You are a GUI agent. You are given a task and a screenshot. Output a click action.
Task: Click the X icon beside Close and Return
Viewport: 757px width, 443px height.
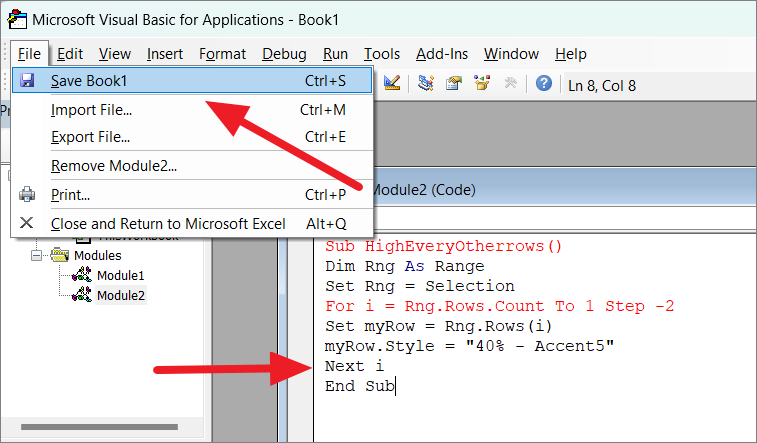(x=27, y=222)
